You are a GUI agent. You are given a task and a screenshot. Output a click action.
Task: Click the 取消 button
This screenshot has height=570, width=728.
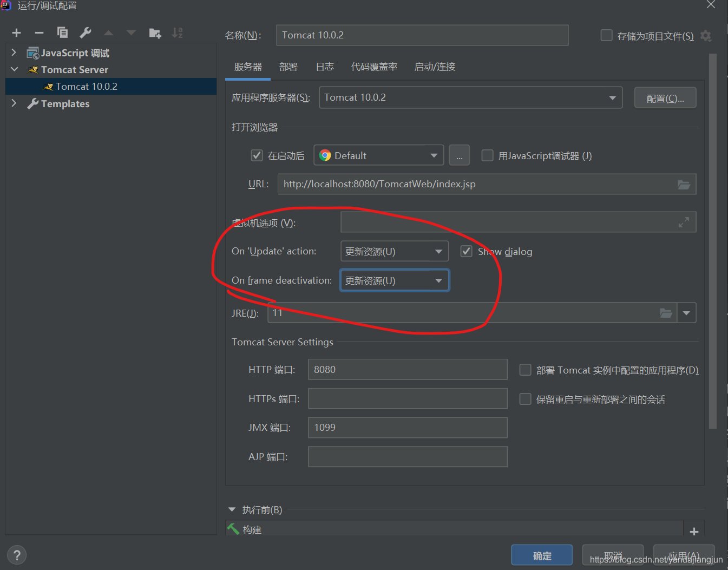tap(613, 555)
